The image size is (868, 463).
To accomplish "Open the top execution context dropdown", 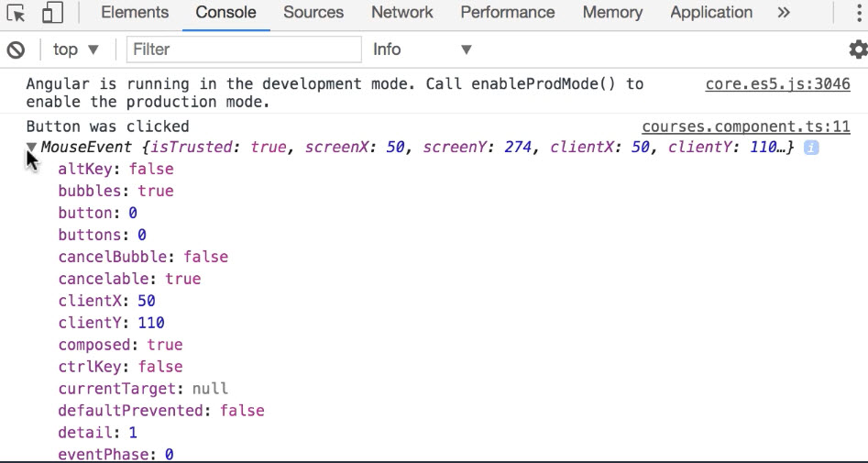I will 76,50.
